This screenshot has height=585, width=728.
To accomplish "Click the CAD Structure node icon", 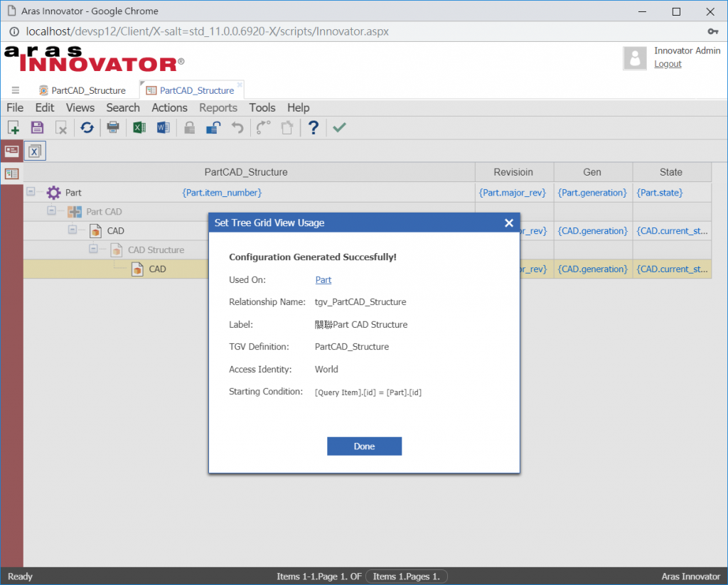I will coord(116,249).
